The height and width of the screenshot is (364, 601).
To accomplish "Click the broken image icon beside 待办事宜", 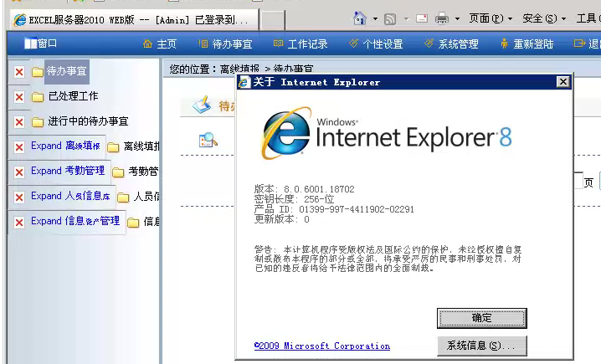I will [x=19, y=73].
